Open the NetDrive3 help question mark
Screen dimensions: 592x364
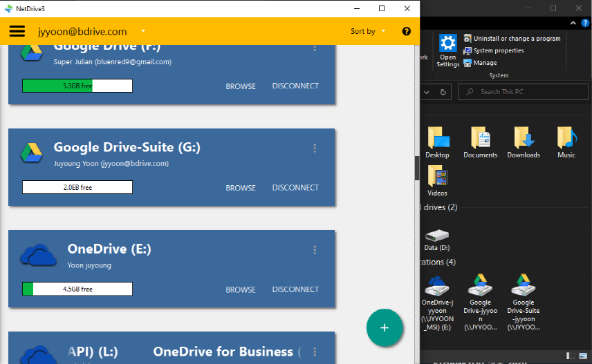pyautogui.click(x=406, y=31)
